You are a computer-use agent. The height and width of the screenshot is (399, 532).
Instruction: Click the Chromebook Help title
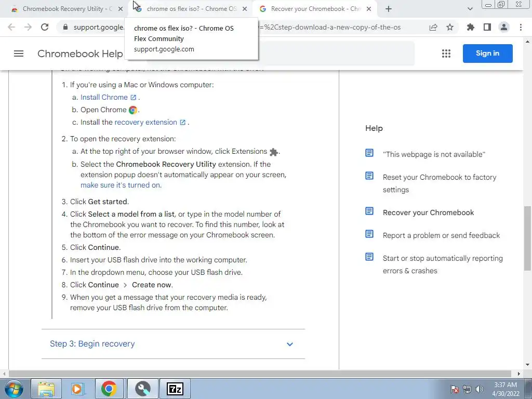click(80, 54)
